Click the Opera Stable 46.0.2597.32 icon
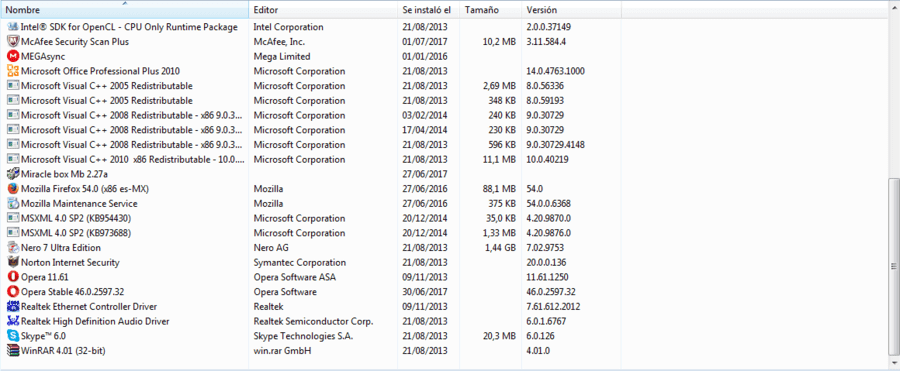Screen dimensions: 900x371 [x=13, y=292]
